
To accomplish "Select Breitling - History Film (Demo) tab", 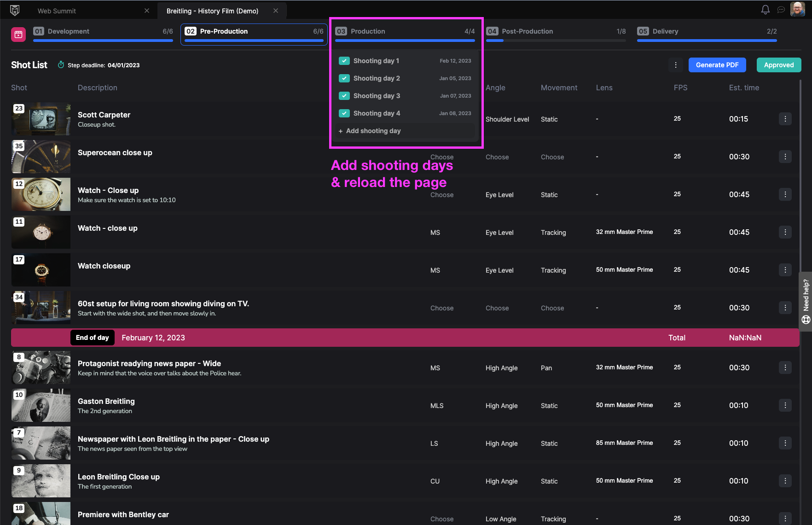I will [212, 11].
